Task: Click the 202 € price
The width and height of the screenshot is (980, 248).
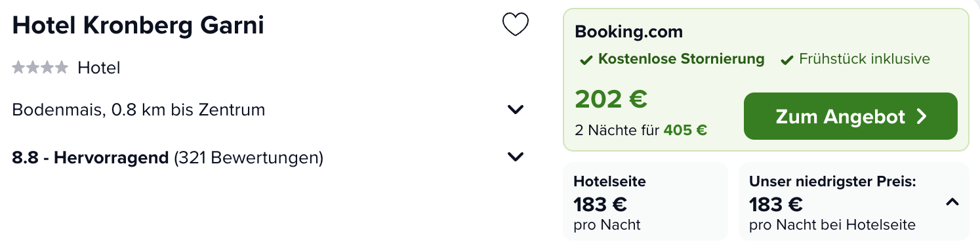Action: (611, 99)
